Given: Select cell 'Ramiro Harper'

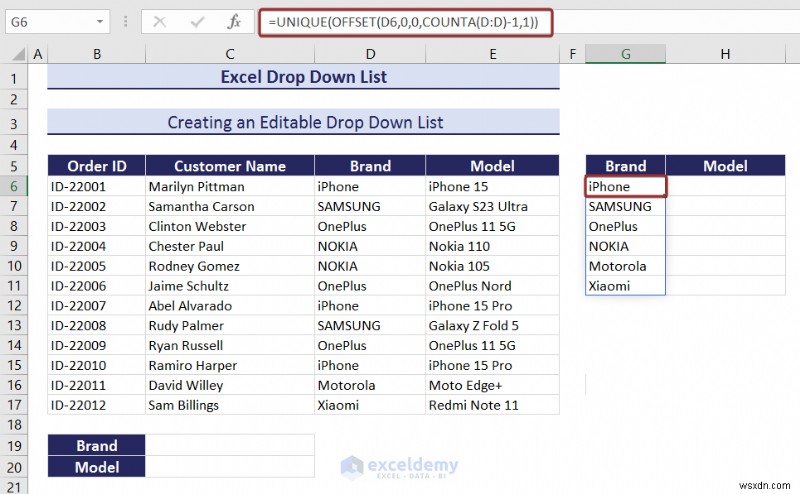Looking at the screenshot, I should point(230,365).
